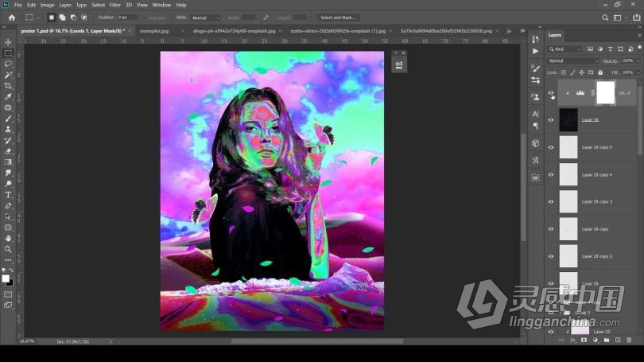Open the Character panel icon
This screenshot has width=644, height=362.
[x=536, y=115]
